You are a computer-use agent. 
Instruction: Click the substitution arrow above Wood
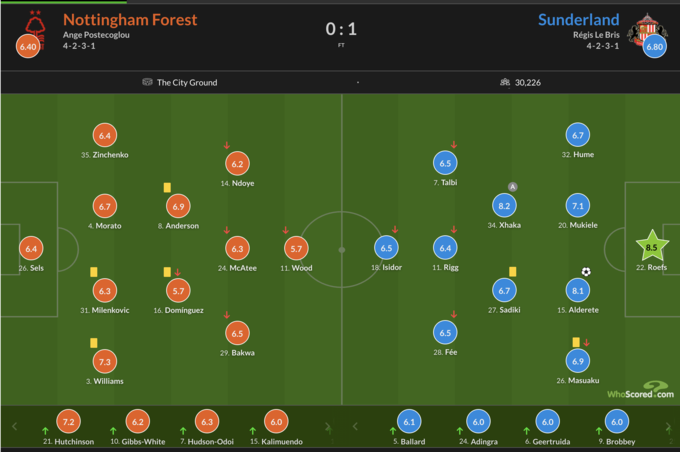pyautogui.click(x=286, y=230)
